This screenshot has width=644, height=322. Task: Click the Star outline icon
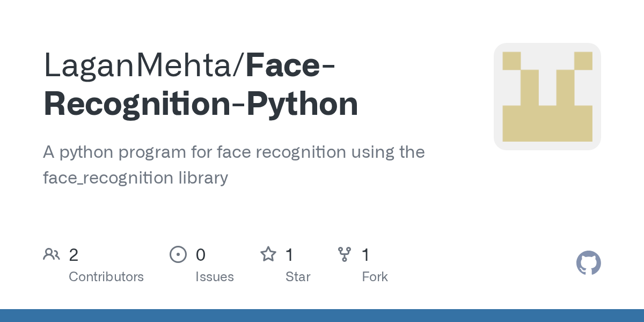(x=268, y=254)
